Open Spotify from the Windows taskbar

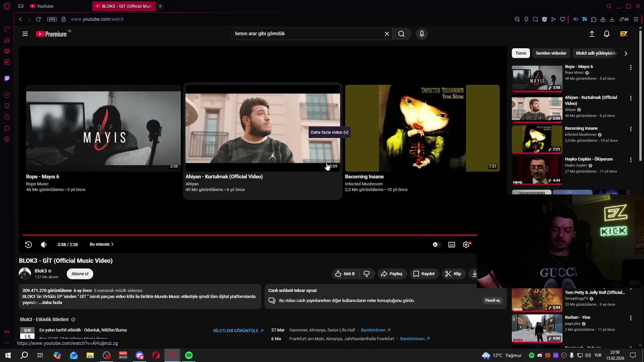pyautogui.click(x=189, y=355)
